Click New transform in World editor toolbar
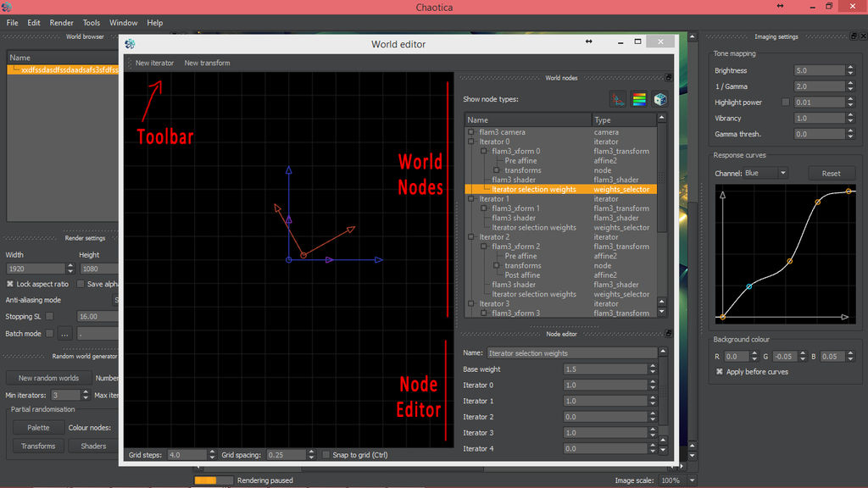The width and height of the screenshot is (868, 488). pos(207,63)
